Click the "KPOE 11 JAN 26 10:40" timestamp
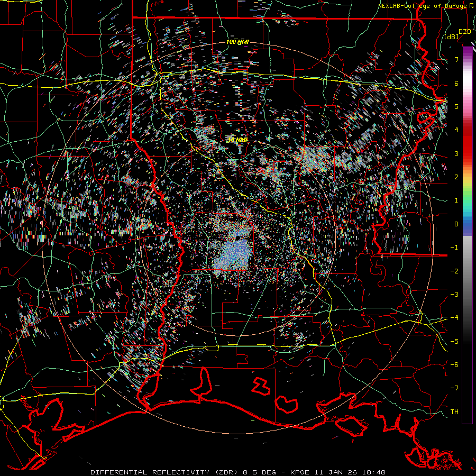The image size is (476, 476). point(338,472)
